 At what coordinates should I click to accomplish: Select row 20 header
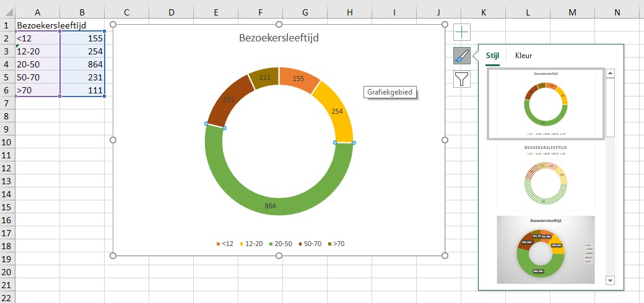click(x=7, y=272)
